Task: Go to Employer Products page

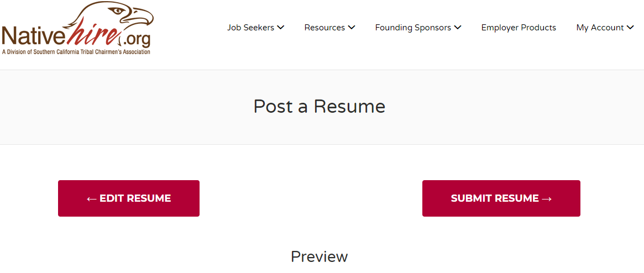Action: (x=519, y=28)
